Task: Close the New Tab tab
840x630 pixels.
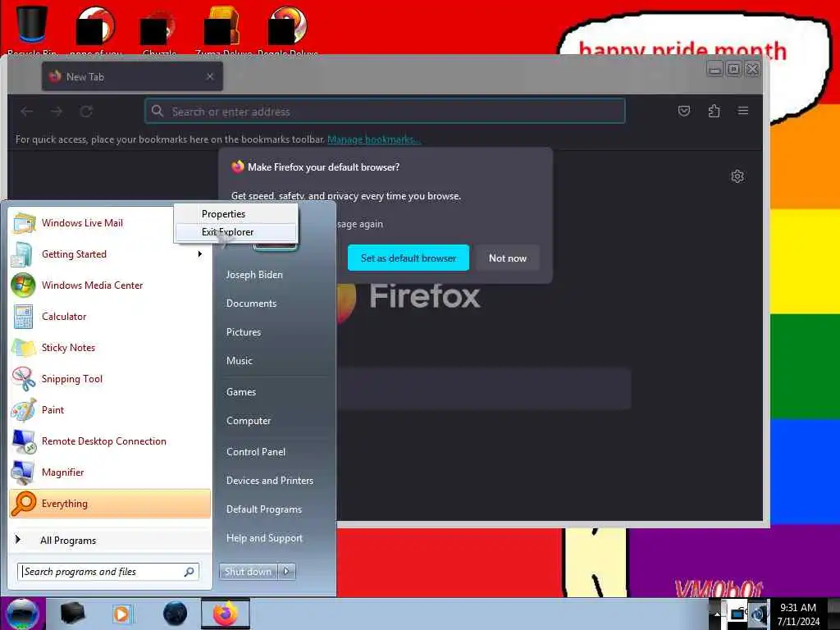Action: [210, 76]
